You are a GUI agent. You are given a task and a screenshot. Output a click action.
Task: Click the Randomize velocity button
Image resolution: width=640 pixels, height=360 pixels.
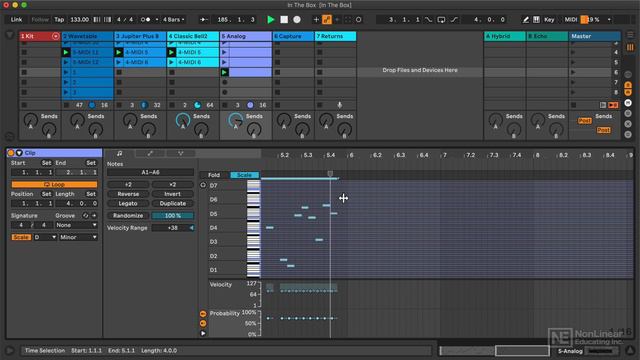pos(128,216)
